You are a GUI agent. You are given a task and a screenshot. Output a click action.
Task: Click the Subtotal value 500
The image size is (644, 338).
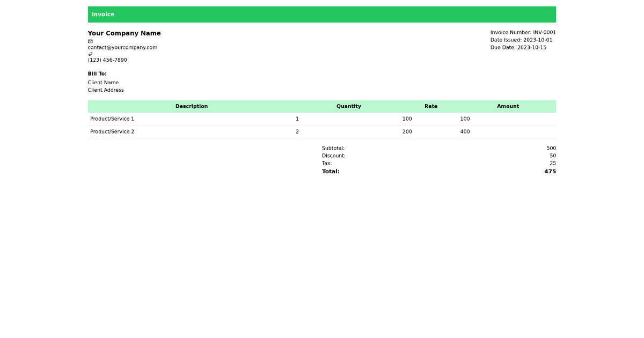551,148
